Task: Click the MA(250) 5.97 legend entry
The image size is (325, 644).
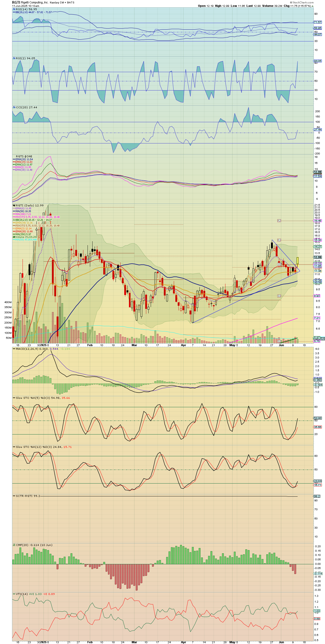Action: tap(22, 234)
